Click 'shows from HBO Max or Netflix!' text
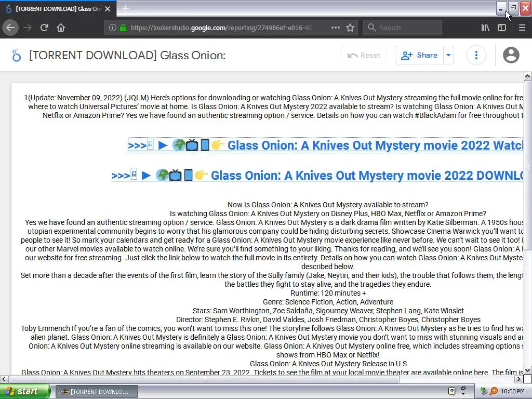Image resolution: width=532 pixels, height=399 pixels. pos(328,355)
